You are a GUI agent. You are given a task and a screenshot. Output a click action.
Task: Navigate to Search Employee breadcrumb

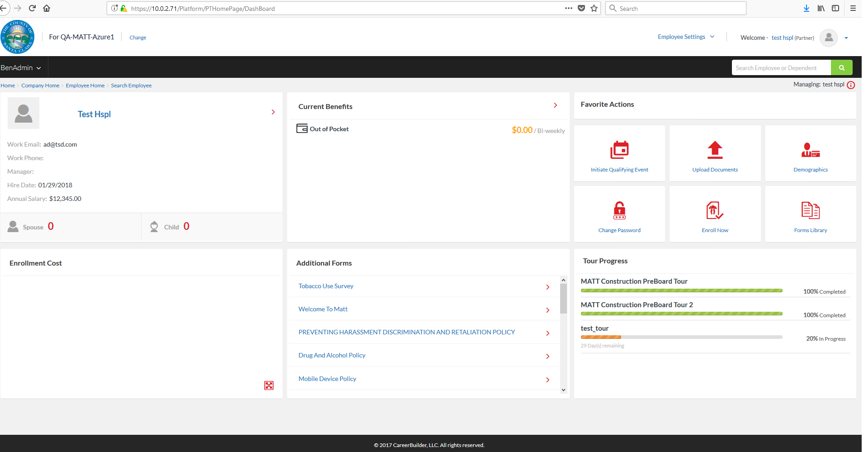[x=131, y=86]
